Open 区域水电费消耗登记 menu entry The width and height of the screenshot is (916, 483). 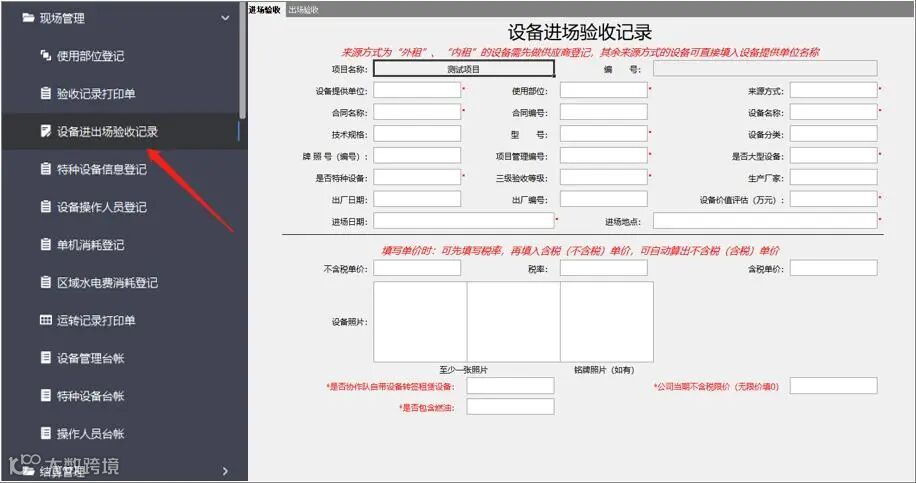click(107, 283)
